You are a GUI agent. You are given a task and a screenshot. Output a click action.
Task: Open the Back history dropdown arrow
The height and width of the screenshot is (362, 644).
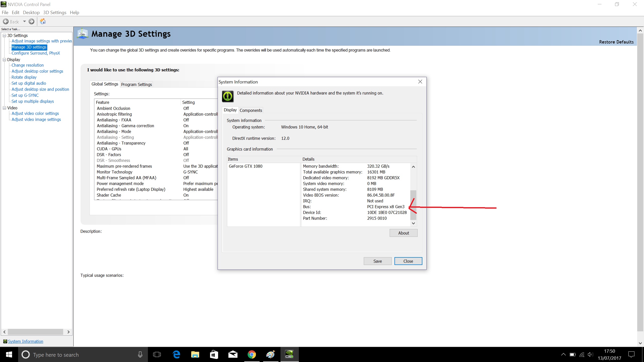pyautogui.click(x=24, y=22)
